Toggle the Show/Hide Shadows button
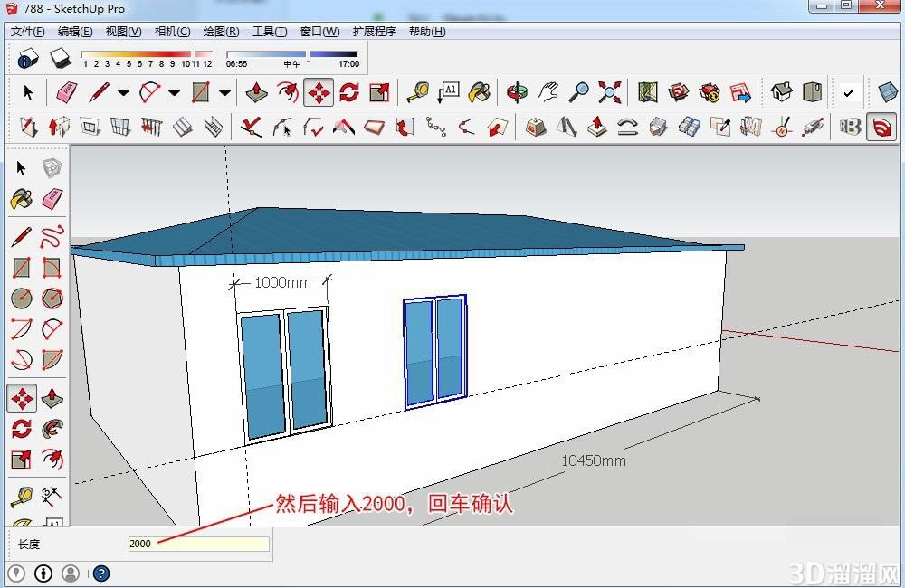905x588 pixels. point(60,58)
